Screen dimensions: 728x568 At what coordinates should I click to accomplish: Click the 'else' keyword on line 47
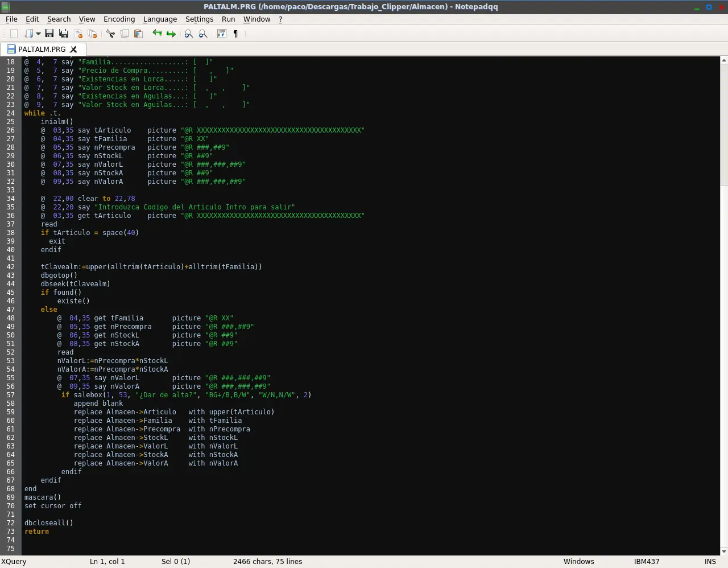(49, 310)
